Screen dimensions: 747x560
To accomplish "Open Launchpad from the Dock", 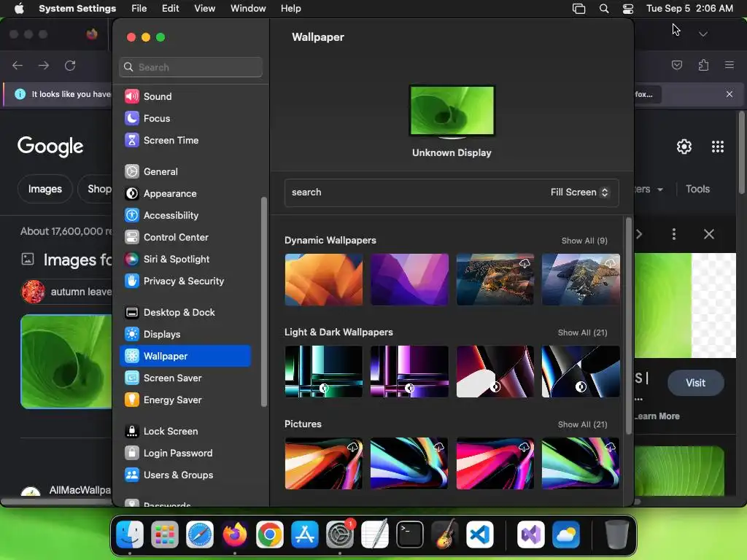I will coord(165,534).
